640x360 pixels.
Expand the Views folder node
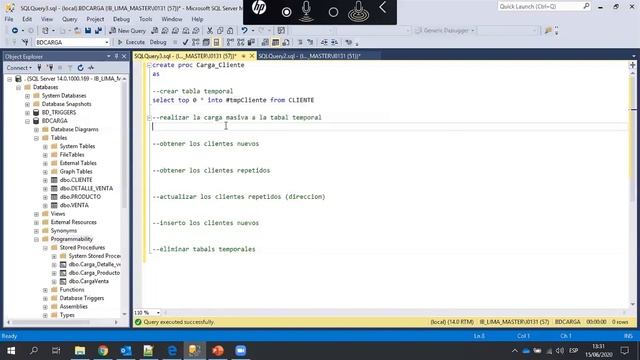(36, 214)
